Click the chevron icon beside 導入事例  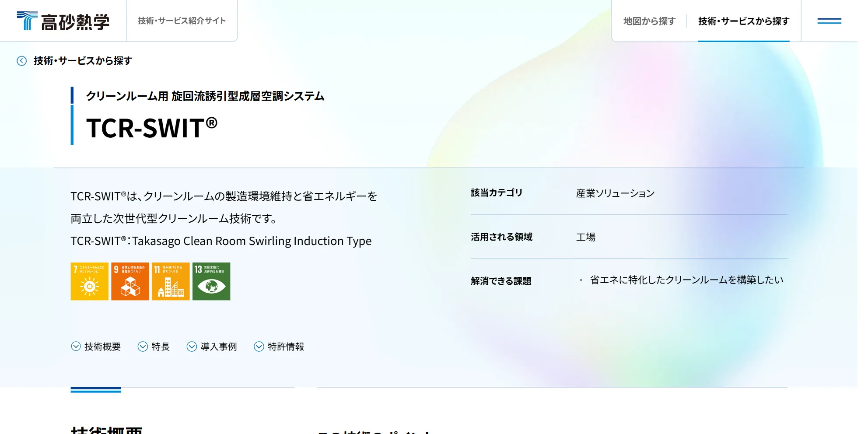tap(192, 346)
